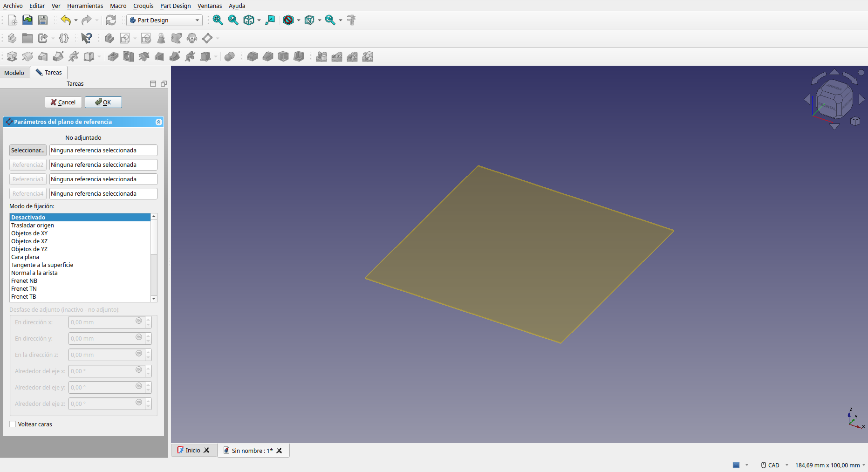Close the Inicio document tab

(206, 450)
